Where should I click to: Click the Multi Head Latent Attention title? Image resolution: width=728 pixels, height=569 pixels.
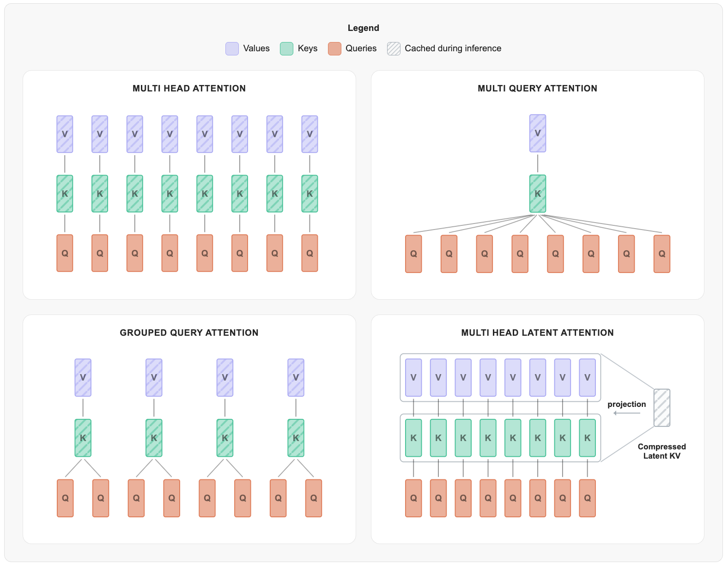point(537,333)
